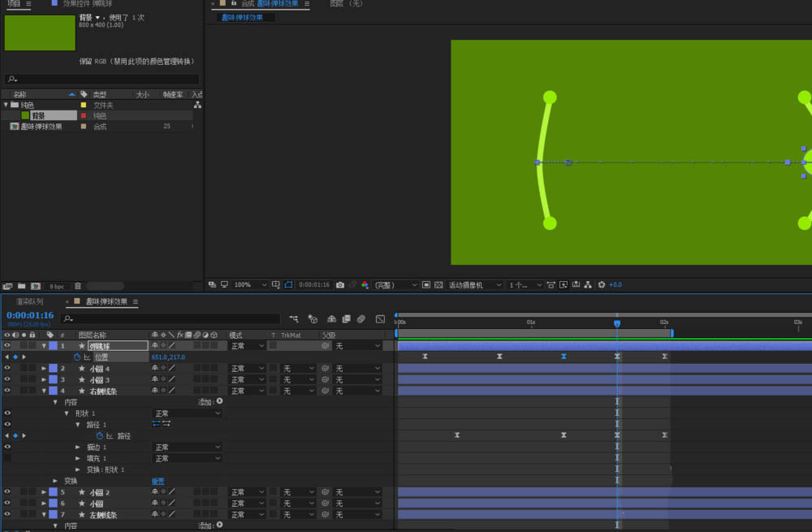Viewport: 812px width, 532px height.
Task: Click the region of interest icon
Action: [426, 285]
